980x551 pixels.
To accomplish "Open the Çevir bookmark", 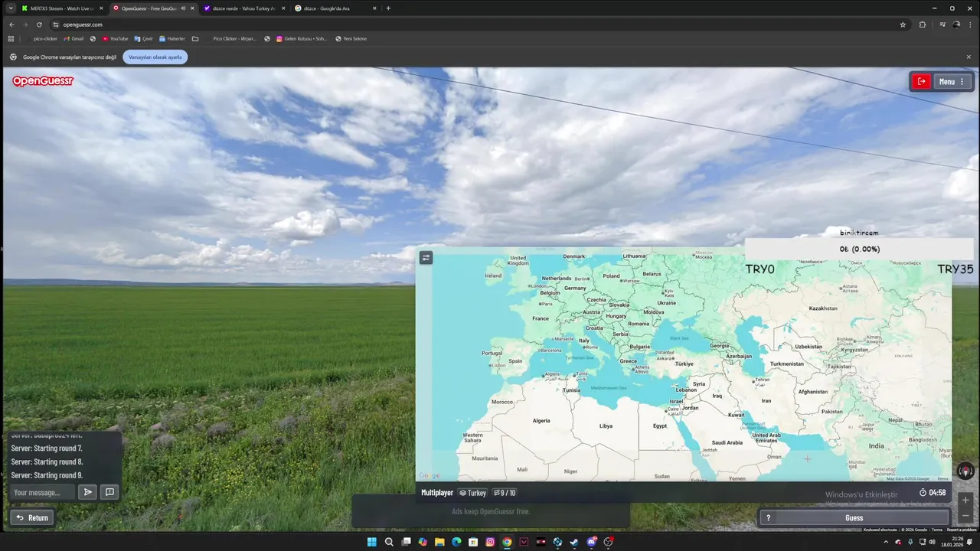I will (143, 38).
